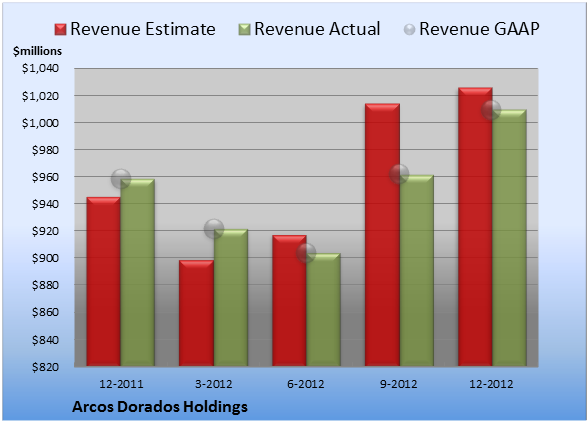Click the gray Revenue GAAP legend marker
588x422 pixels.
point(410,30)
